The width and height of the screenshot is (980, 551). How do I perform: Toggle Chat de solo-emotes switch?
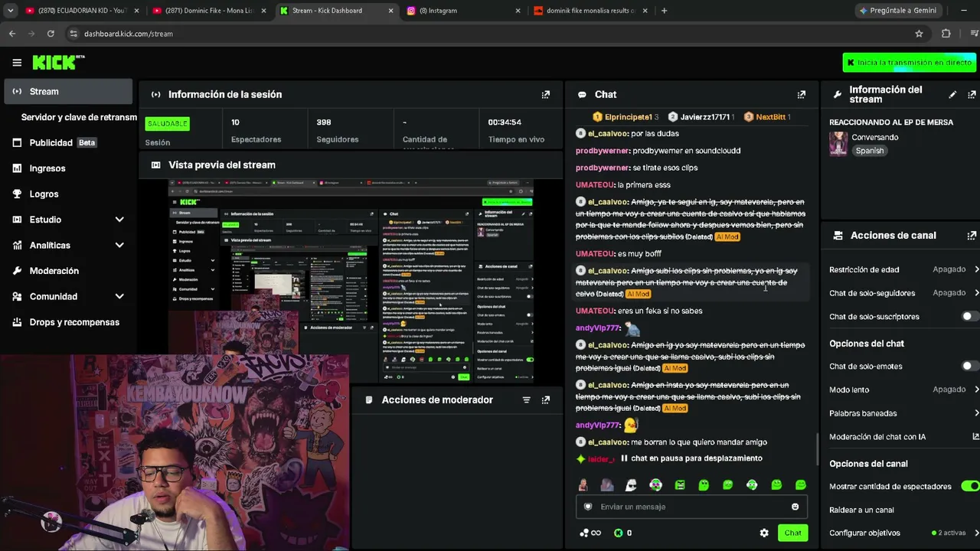tap(970, 366)
